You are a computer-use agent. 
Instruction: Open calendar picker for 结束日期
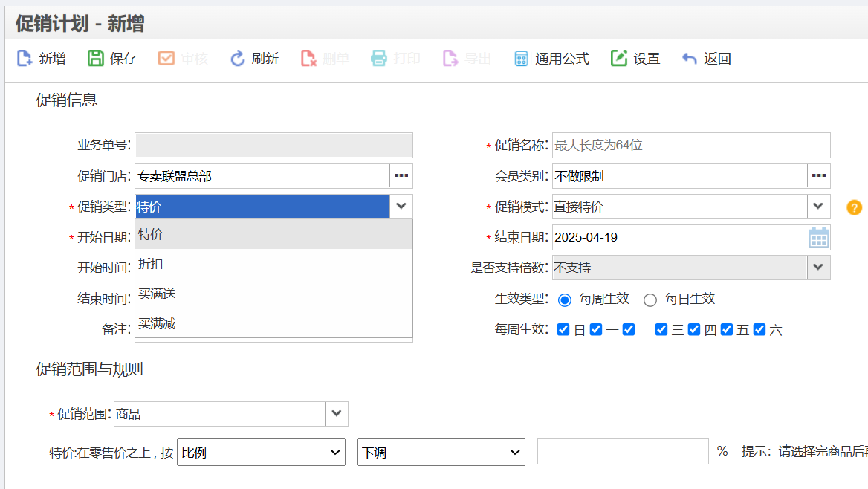[x=818, y=238]
